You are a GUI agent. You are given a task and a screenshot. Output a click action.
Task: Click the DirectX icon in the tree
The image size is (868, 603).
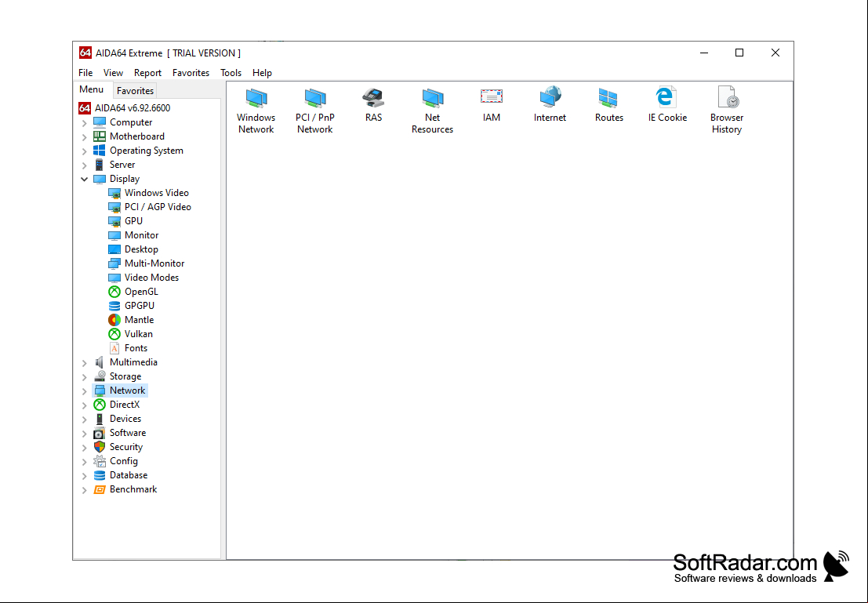100,405
